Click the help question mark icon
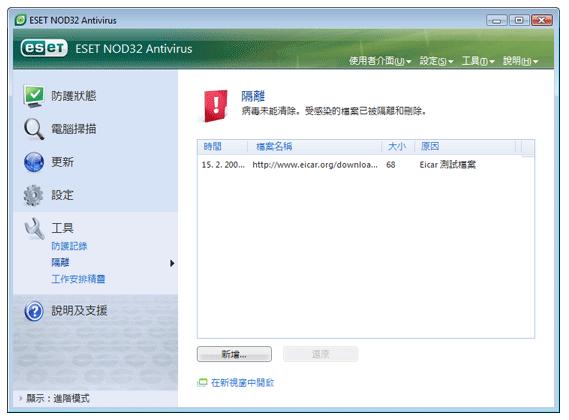569x420 pixels. click(x=34, y=311)
